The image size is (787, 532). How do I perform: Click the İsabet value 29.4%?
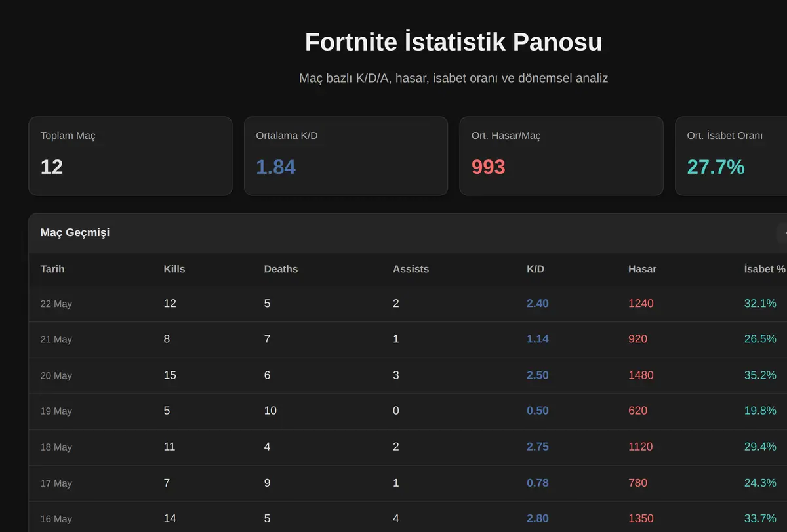pos(760,447)
